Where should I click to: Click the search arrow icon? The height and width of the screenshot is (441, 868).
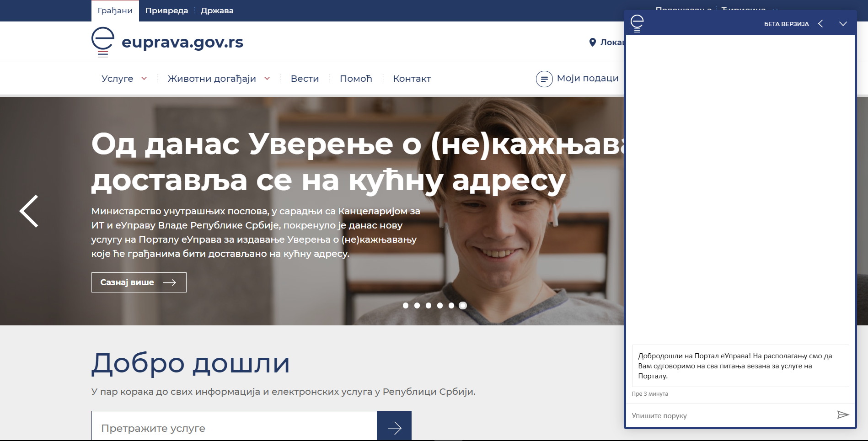[395, 428]
